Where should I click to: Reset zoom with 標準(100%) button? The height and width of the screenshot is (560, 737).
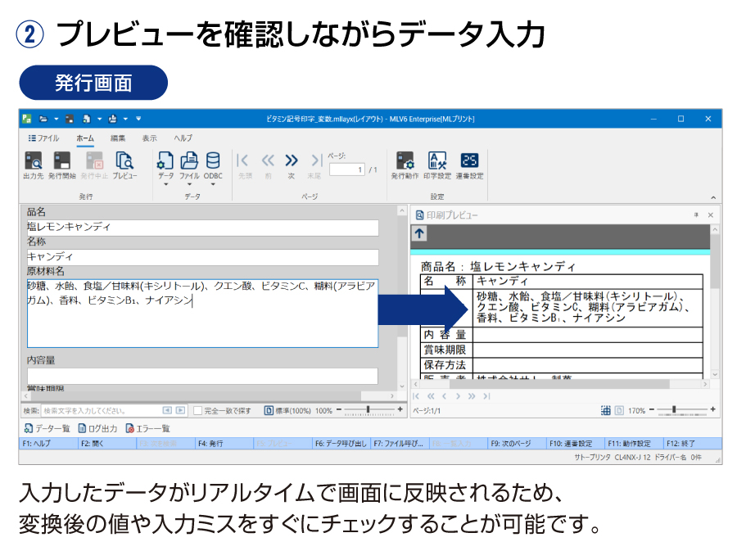click(x=287, y=411)
